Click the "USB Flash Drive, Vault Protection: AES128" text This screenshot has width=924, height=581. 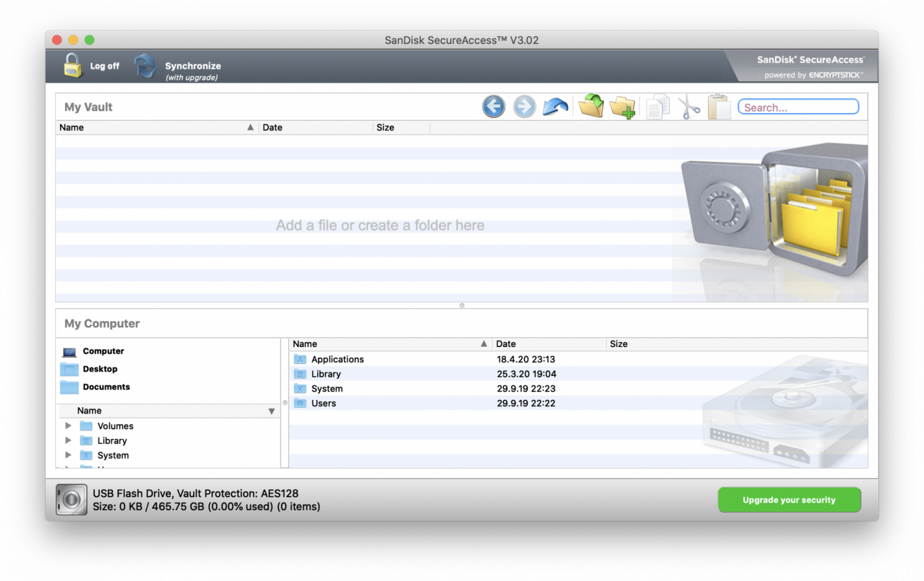pos(196,493)
